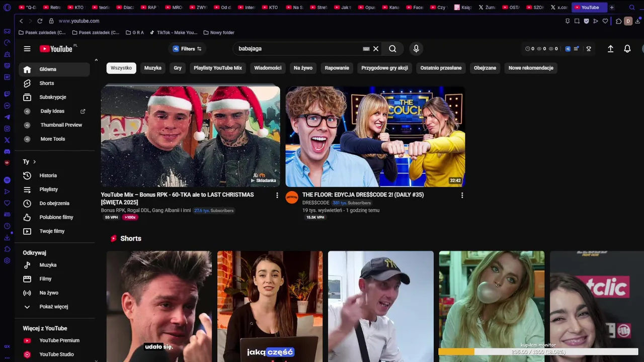The image size is (644, 362).
Task: Open Spotify in Opera sidebar
Action: 7,180
